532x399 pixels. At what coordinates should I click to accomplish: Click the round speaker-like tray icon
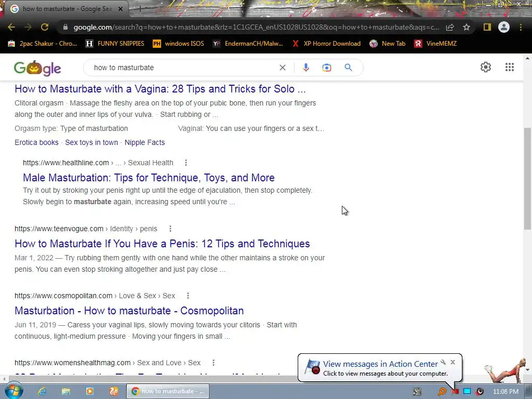click(x=480, y=392)
